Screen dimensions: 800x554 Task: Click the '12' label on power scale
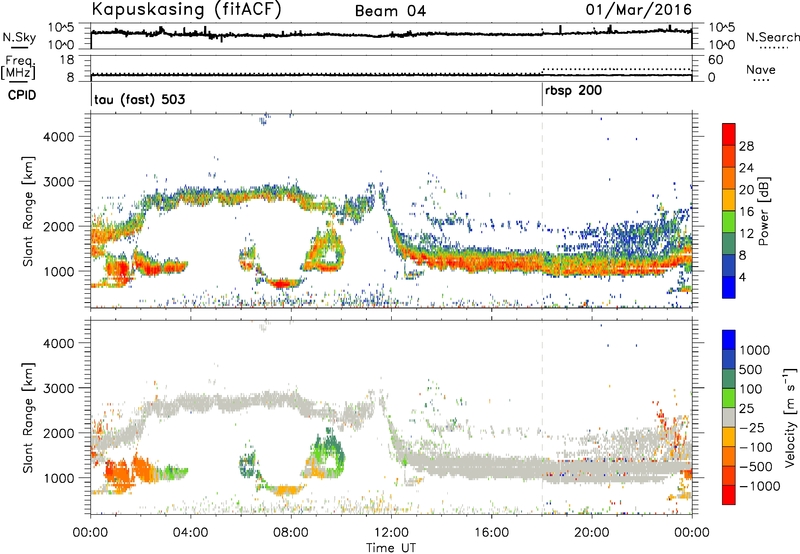pos(746,234)
